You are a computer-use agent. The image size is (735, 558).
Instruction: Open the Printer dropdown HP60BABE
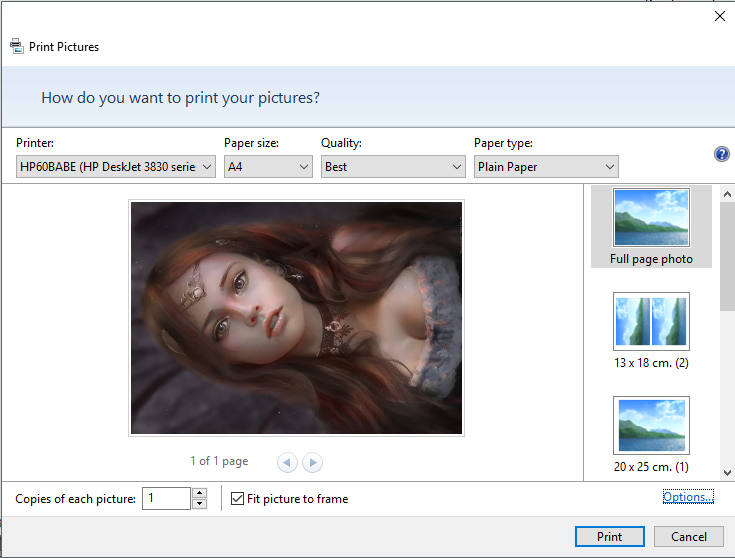point(116,166)
